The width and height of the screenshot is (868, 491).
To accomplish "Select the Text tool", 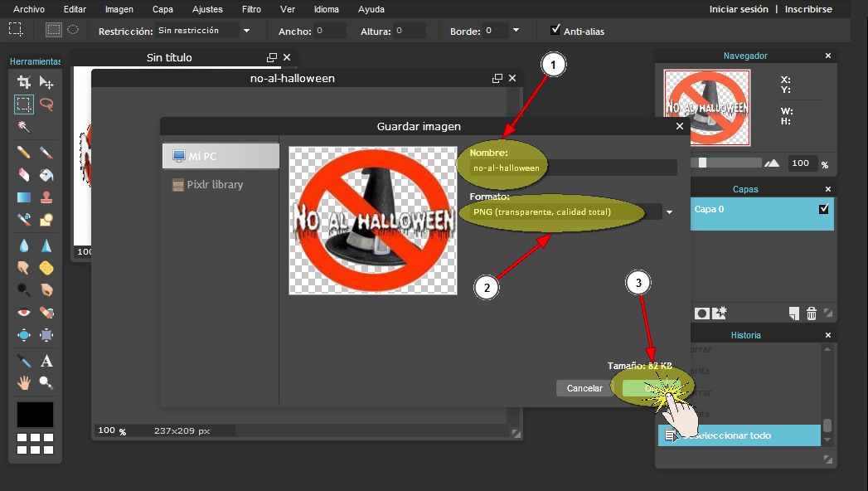I will click(x=47, y=361).
